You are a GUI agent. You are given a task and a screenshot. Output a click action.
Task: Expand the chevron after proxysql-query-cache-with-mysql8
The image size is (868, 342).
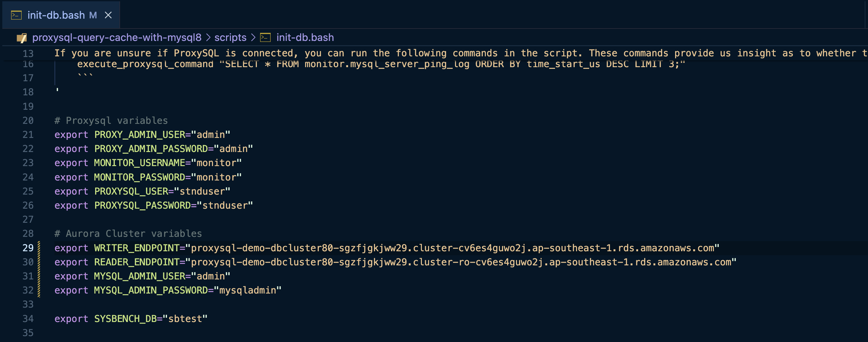click(x=208, y=37)
